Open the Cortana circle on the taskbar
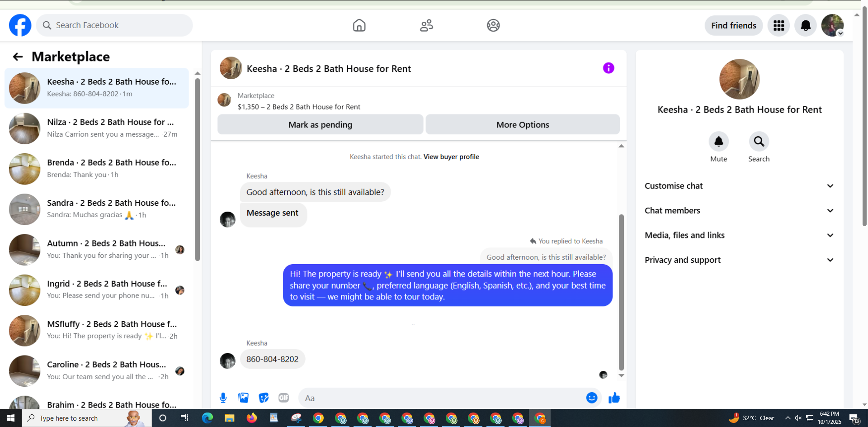This screenshot has width=868, height=427. pos(163,418)
